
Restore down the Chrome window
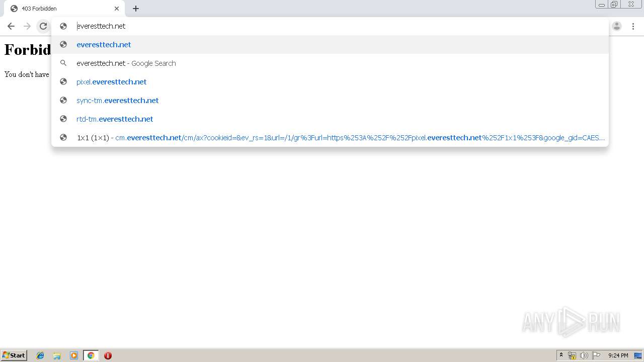614,5
